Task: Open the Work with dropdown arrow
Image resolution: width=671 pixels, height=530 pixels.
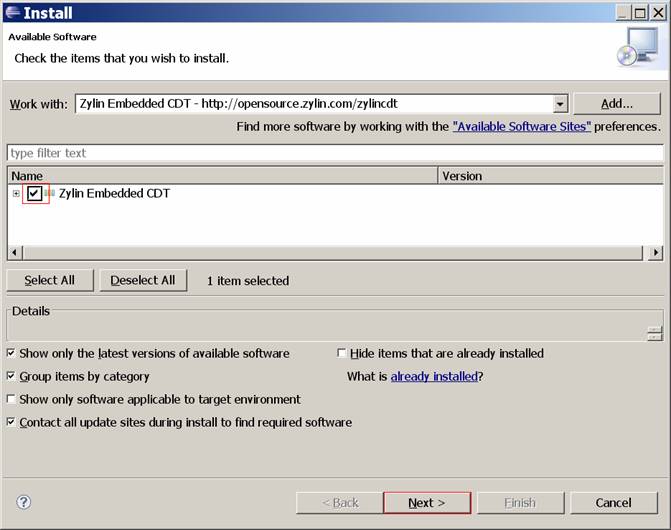Action: click(560, 104)
